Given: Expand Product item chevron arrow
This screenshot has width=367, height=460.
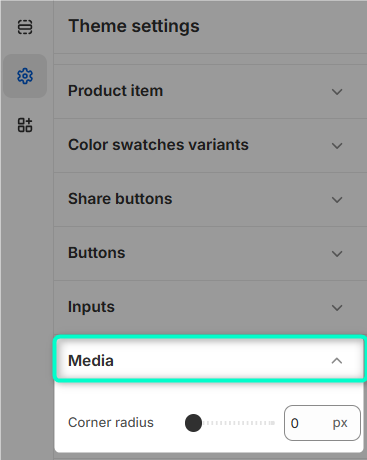Looking at the screenshot, I should (x=337, y=92).
